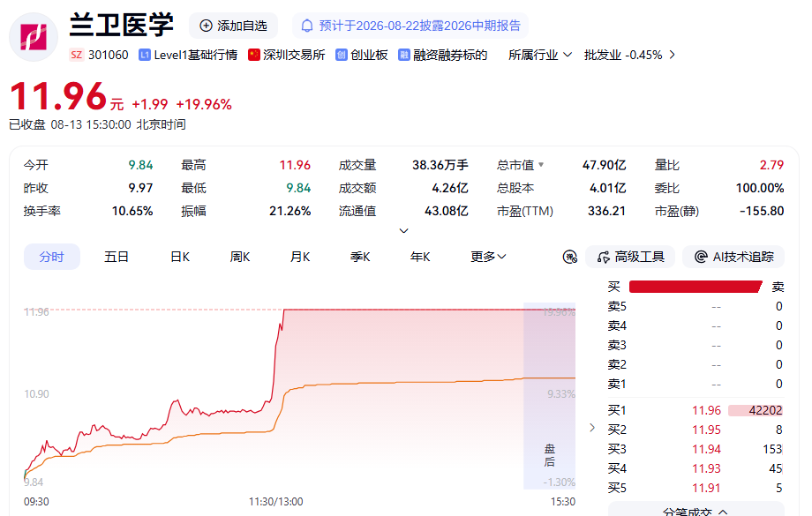
Task: Add stock via 添加自选 button
Action: (234, 26)
